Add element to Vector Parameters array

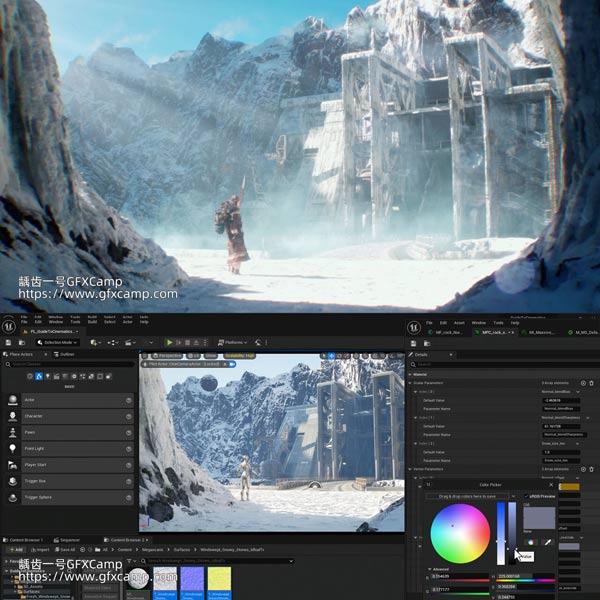(583, 469)
